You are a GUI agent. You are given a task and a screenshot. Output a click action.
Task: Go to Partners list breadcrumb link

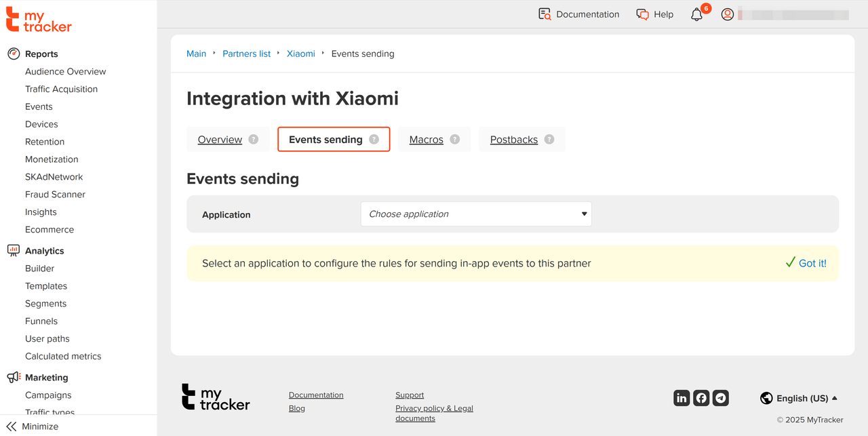coord(246,54)
